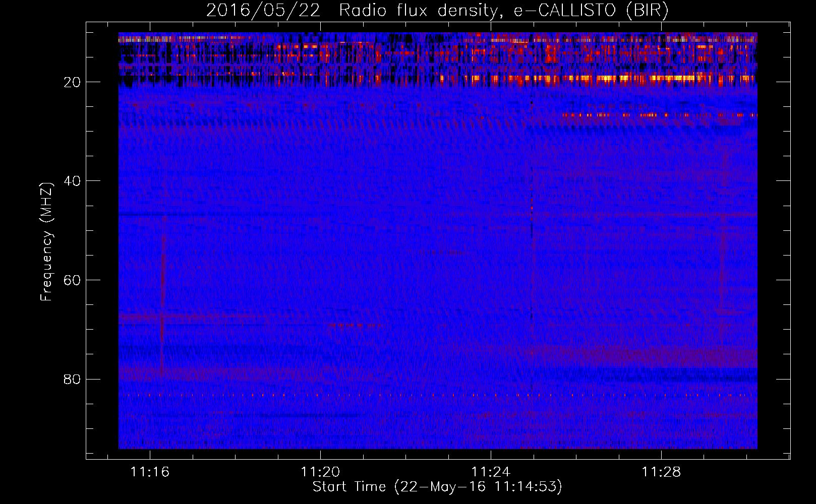Click the '40' frequency tick label

(x=73, y=181)
